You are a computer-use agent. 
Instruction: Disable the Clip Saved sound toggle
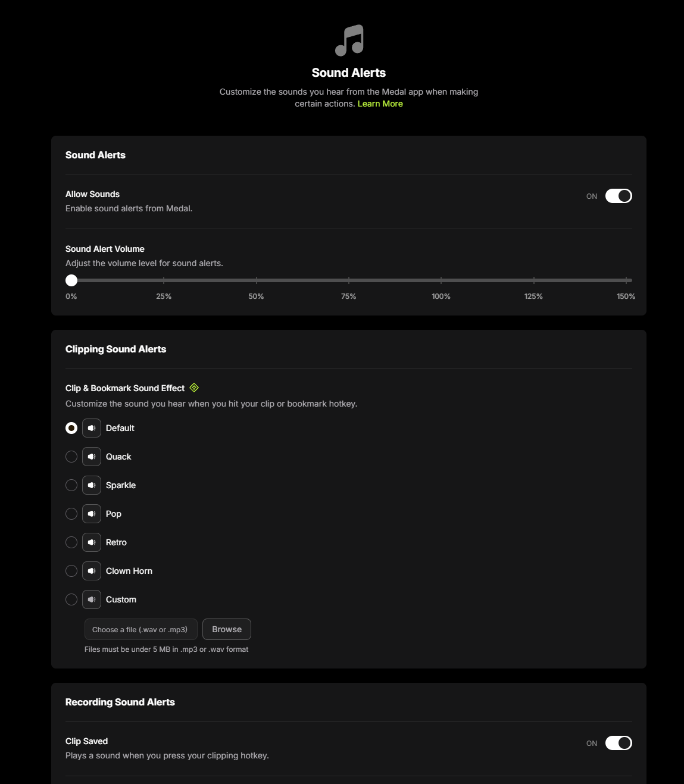click(x=619, y=743)
